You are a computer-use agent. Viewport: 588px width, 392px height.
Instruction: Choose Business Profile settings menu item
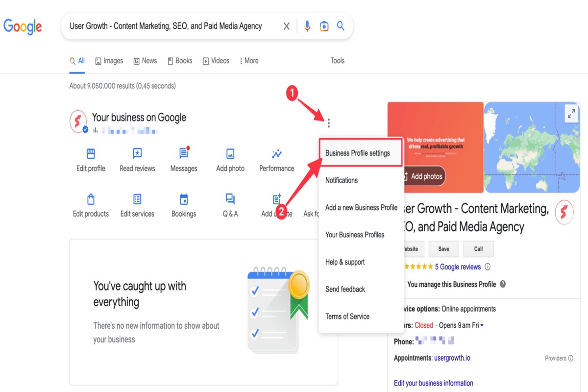pyautogui.click(x=361, y=153)
